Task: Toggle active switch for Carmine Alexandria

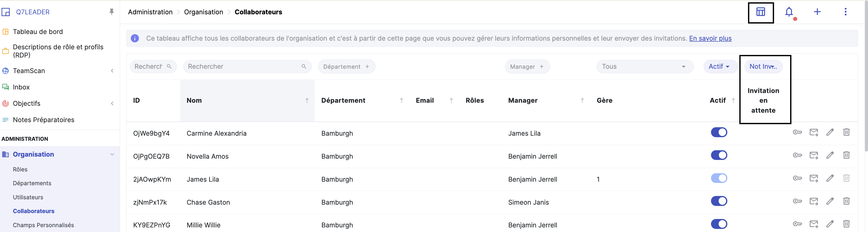Action: pyautogui.click(x=719, y=132)
